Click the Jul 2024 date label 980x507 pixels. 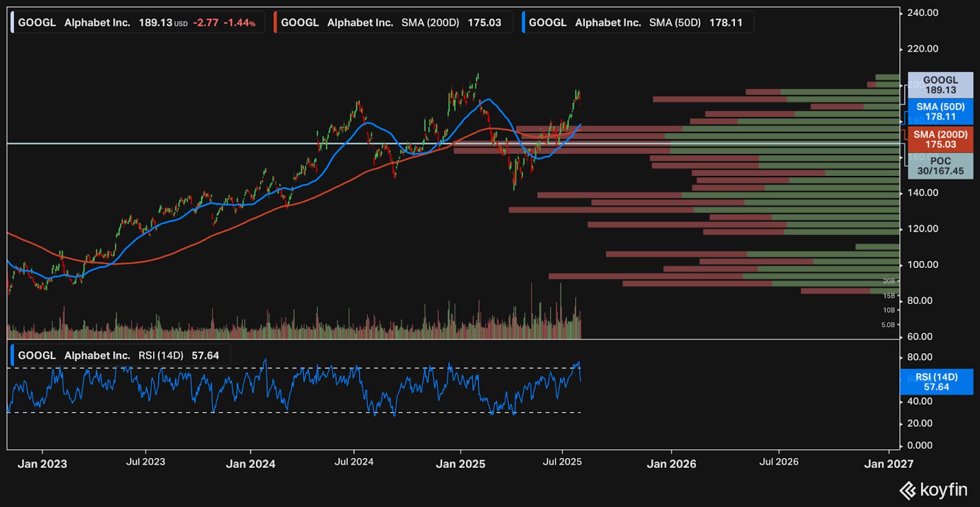pos(354,462)
